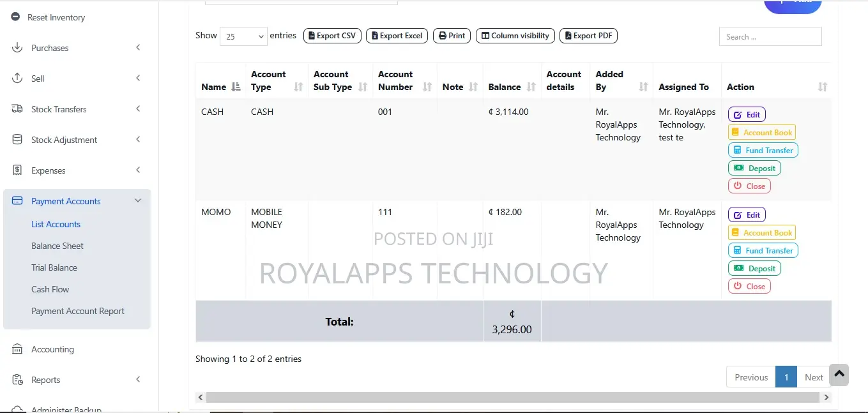The height and width of the screenshot is (413, 868).
Task: Click the Stock Transfers truck icon
Action: coord(18,109)
